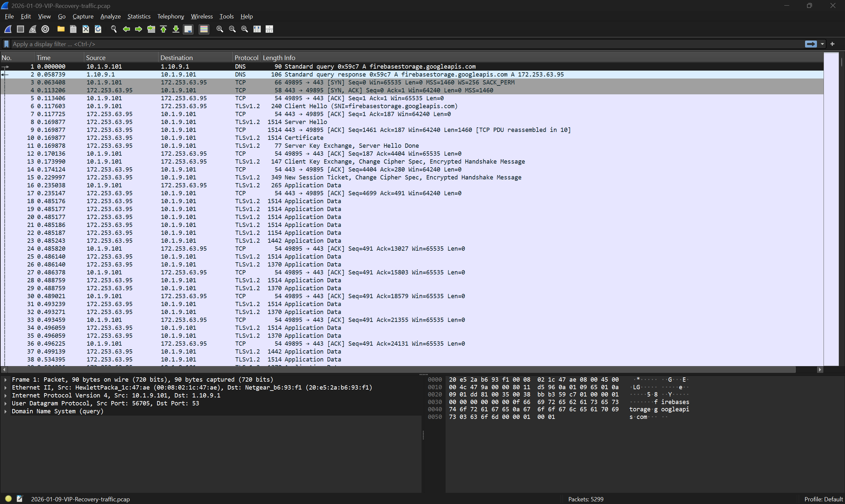Screen dimensions: 845x504
Task: Sort packets by Length column header
Action: (272, 58)
